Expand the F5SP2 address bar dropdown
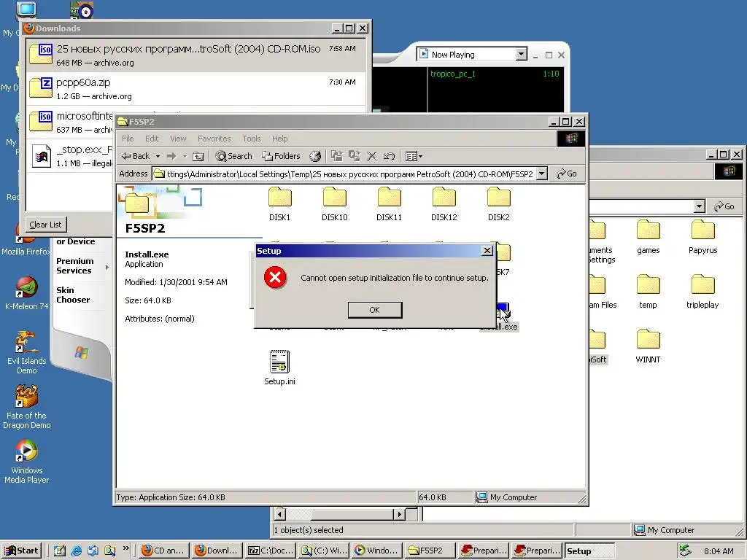This screenshot has height=560, width=747. 542,174
